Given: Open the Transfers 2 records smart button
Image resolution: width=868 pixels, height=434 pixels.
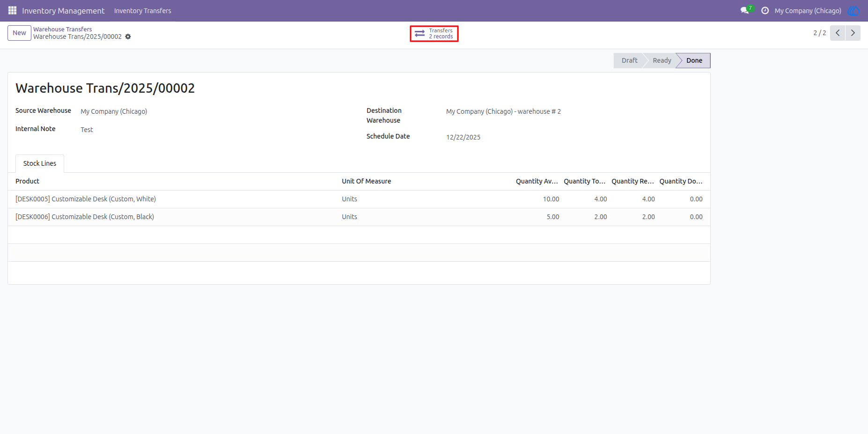Looking at the screenshot, I should [434, 34].
